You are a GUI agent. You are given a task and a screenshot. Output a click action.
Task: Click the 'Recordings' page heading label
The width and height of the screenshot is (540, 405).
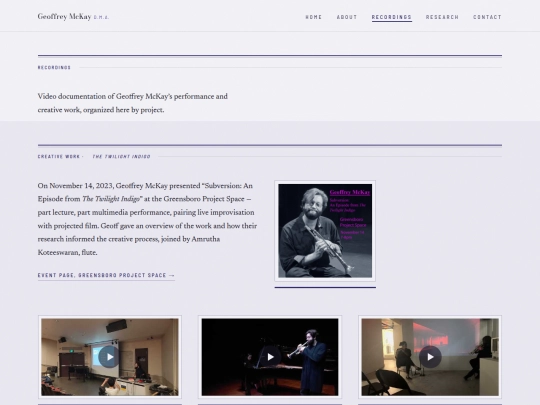point(54,68)
